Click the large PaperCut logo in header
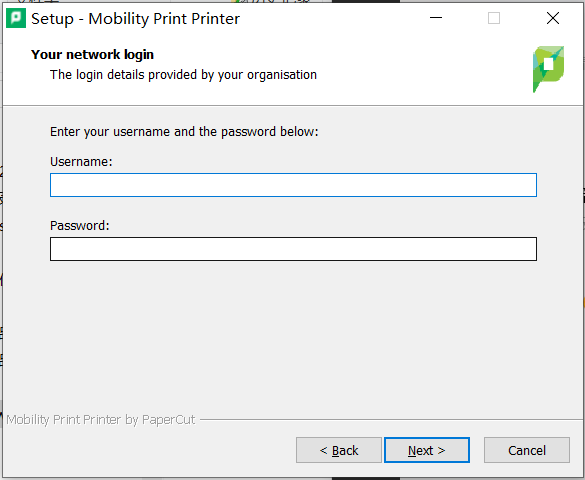This screenshot has height=480, width=585. pyautogui.click(x=548, y=69)
